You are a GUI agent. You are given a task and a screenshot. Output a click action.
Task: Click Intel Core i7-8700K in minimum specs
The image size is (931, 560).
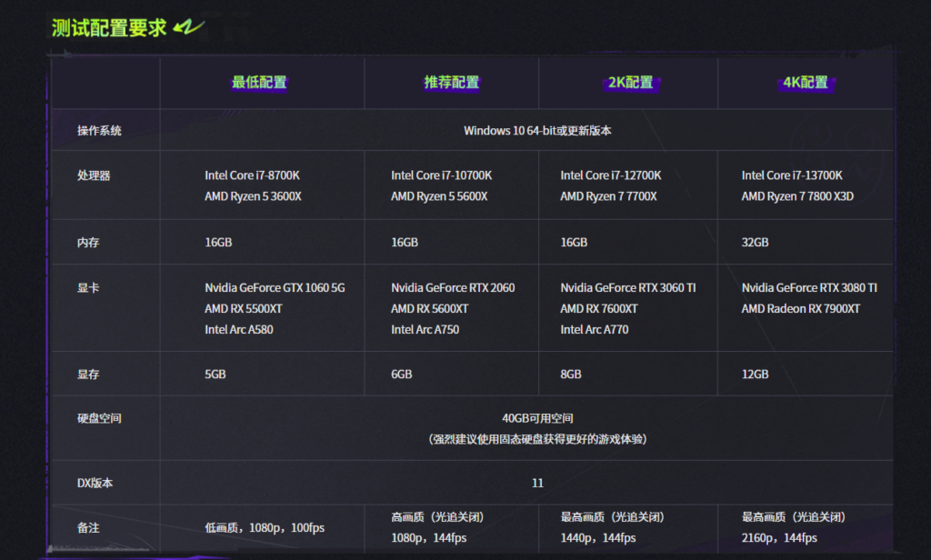[252, 175]
